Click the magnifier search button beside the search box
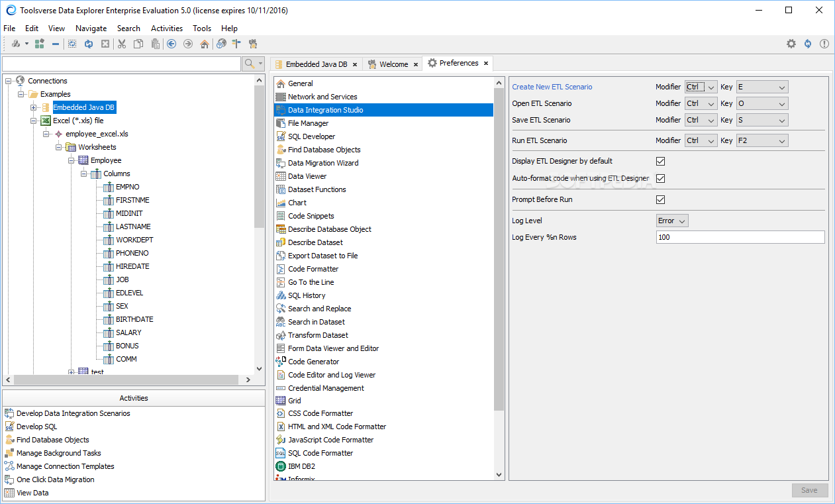 click(249, 64)
